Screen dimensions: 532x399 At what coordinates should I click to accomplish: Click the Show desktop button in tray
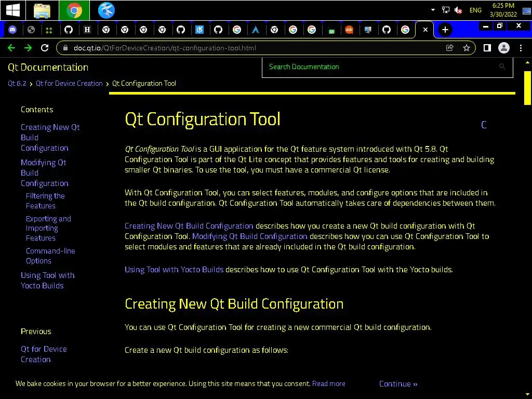pos(527,10)
